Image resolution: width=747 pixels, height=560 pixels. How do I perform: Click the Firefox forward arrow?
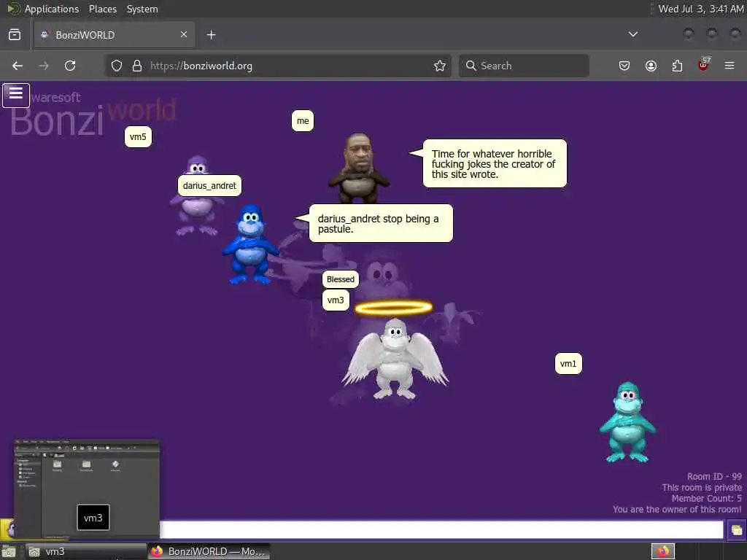point(44,66)
